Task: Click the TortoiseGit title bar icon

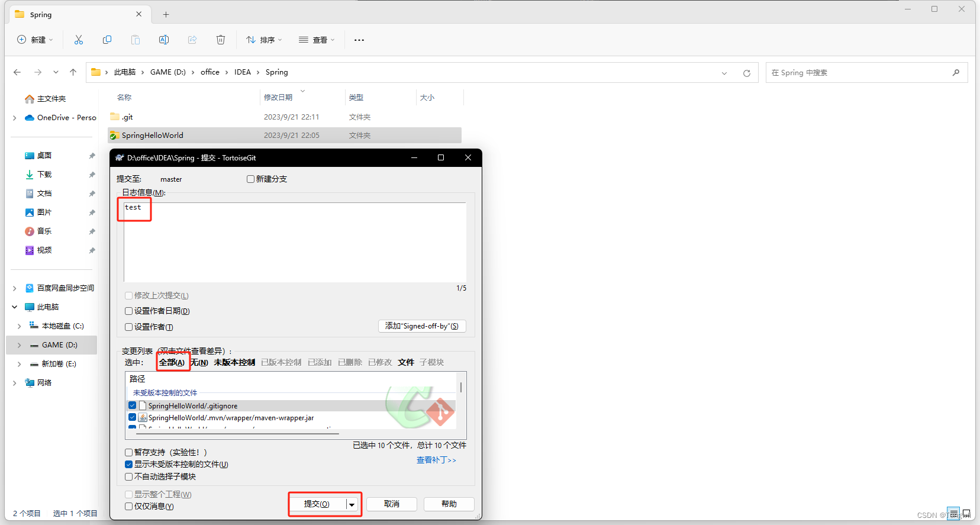Action: click(120, 157)
